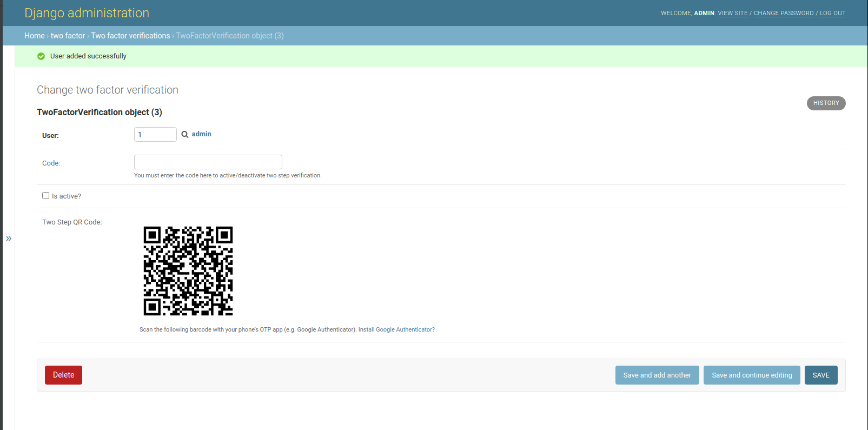This screenshot has height=430, width=868.
Task: Go to Home breadcrumb
Action: (x=35, y=36)
